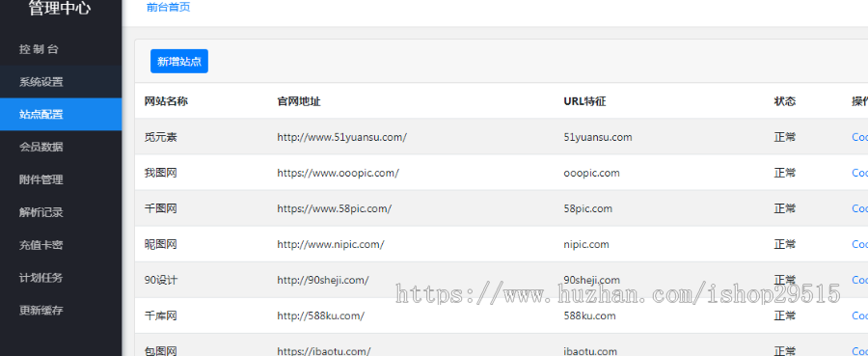Click the 状态 column header

(x=784, y=101)
